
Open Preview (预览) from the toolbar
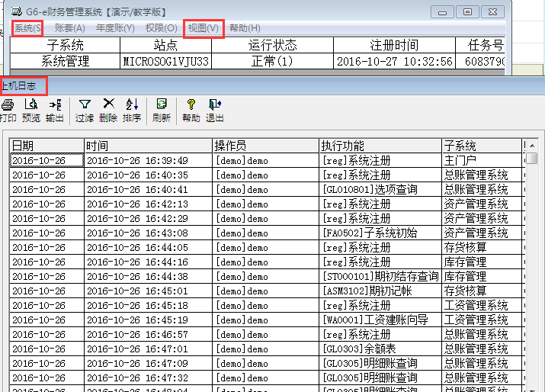[31, 111]
